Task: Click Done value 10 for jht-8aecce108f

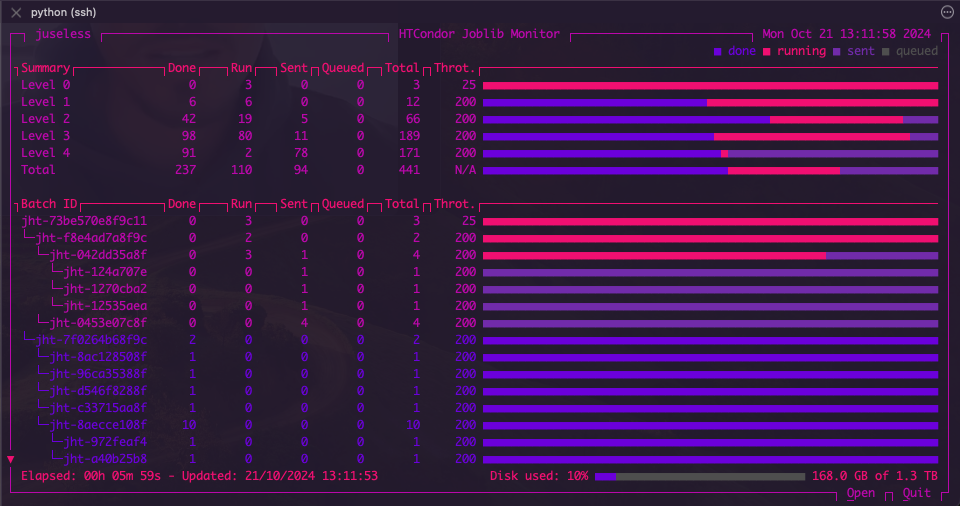Action: point(189,425)
